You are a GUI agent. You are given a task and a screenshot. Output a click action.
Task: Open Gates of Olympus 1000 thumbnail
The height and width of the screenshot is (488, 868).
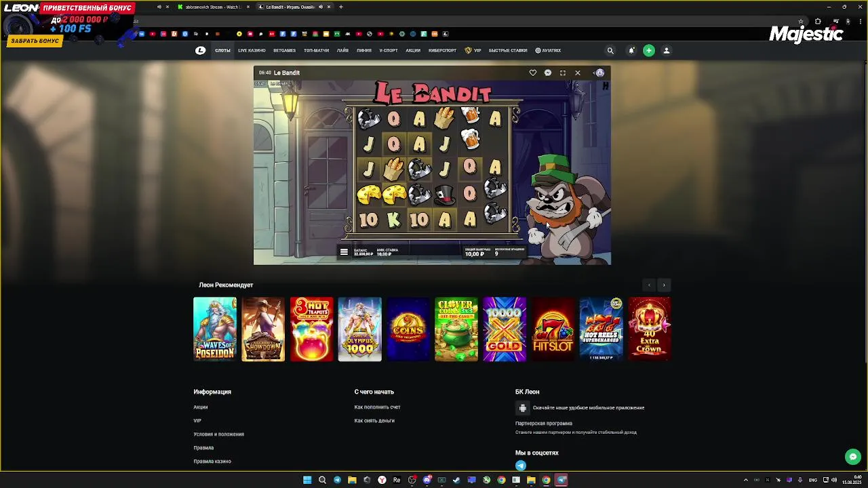point(359,329)
